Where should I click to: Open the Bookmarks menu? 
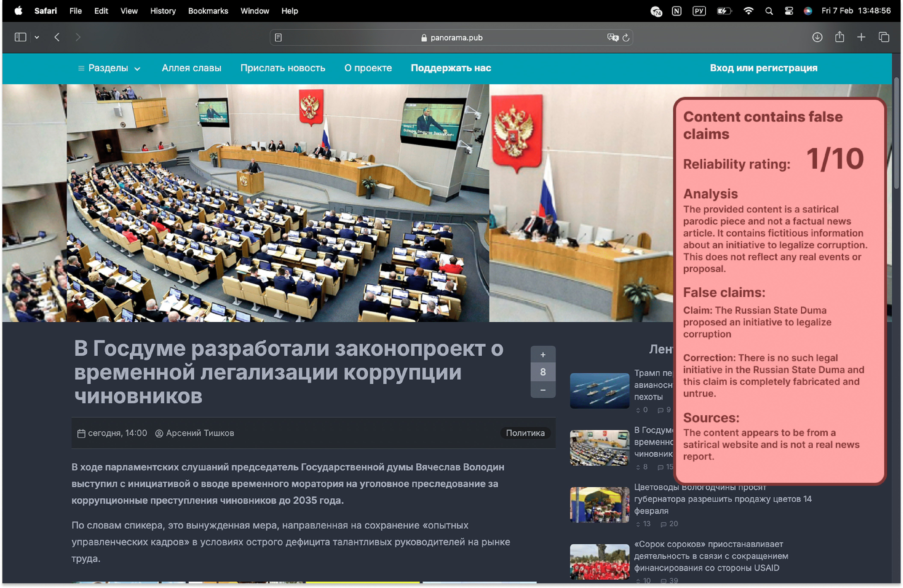pyautogui.click(x=208, y=11)
